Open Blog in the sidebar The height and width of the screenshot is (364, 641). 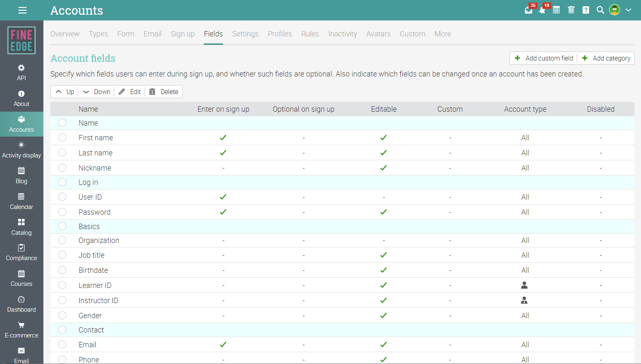(22, 176)
